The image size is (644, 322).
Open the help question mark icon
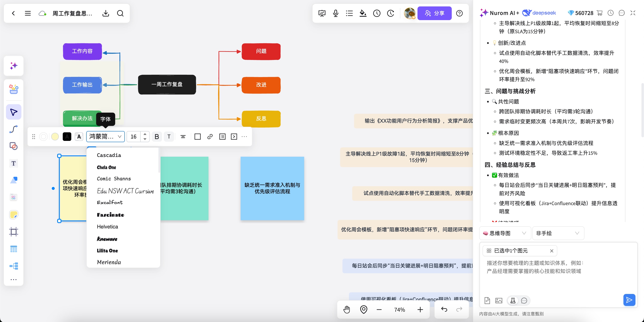click(459, 13)
